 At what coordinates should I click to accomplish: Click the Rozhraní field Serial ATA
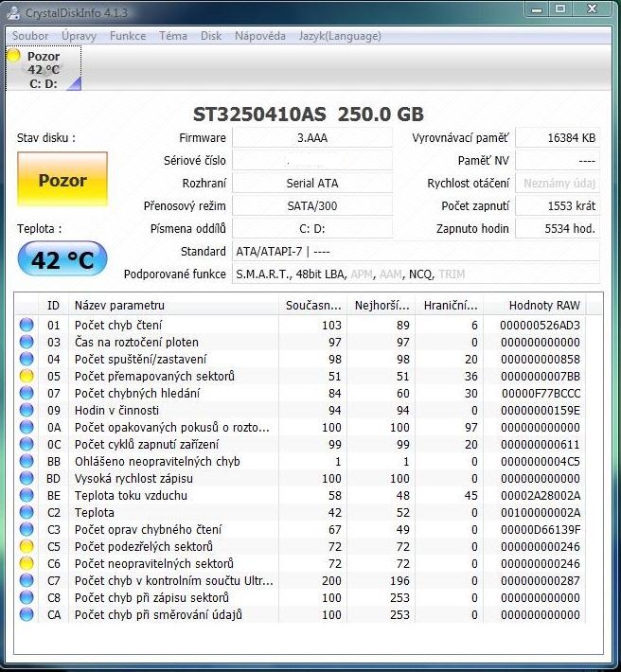pyautogui.click(x=312, y=184)
